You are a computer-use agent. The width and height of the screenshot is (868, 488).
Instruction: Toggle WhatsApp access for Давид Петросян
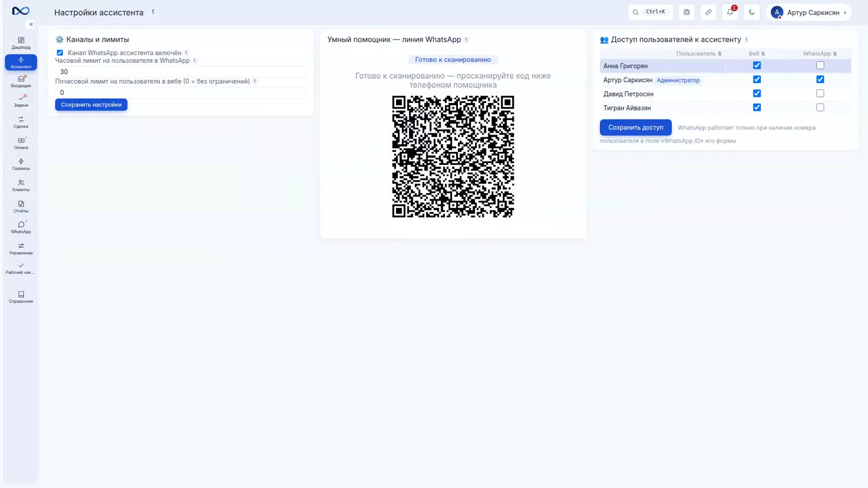coord(820,94)
